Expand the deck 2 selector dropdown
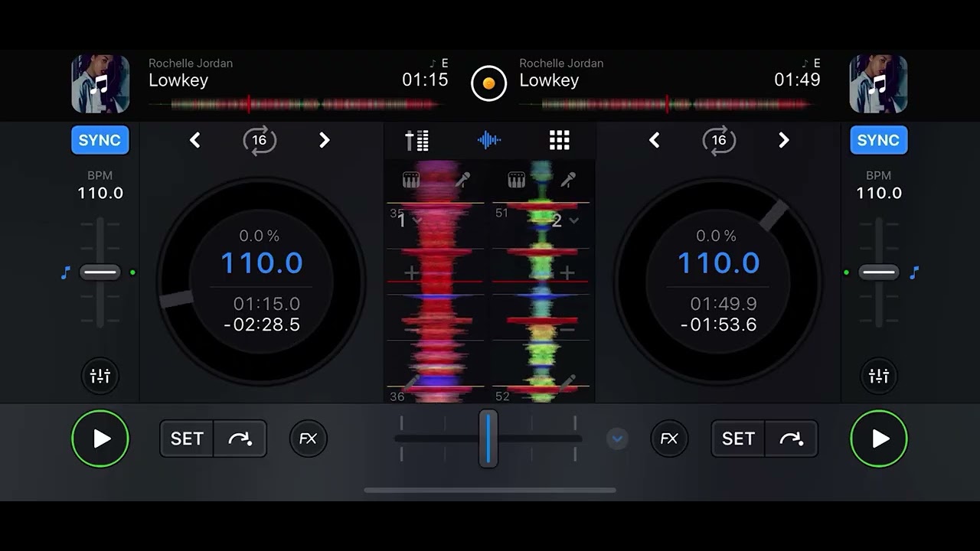 coord(566,220)
